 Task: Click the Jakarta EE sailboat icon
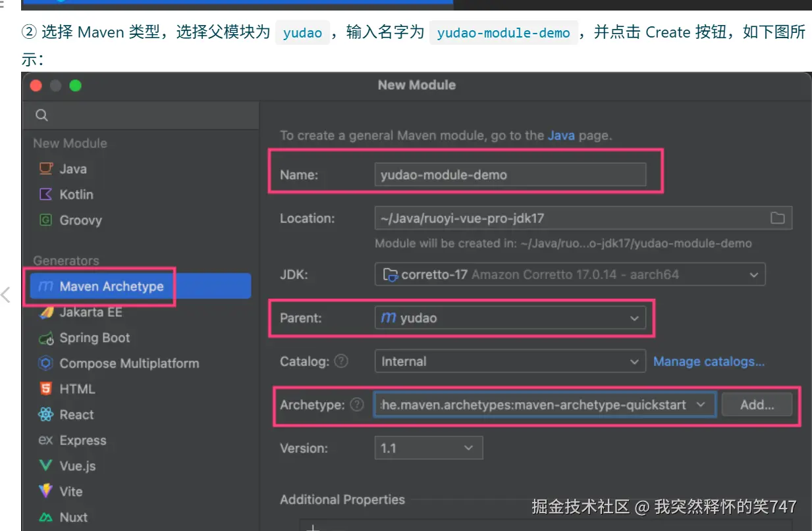tap(45, 312)
